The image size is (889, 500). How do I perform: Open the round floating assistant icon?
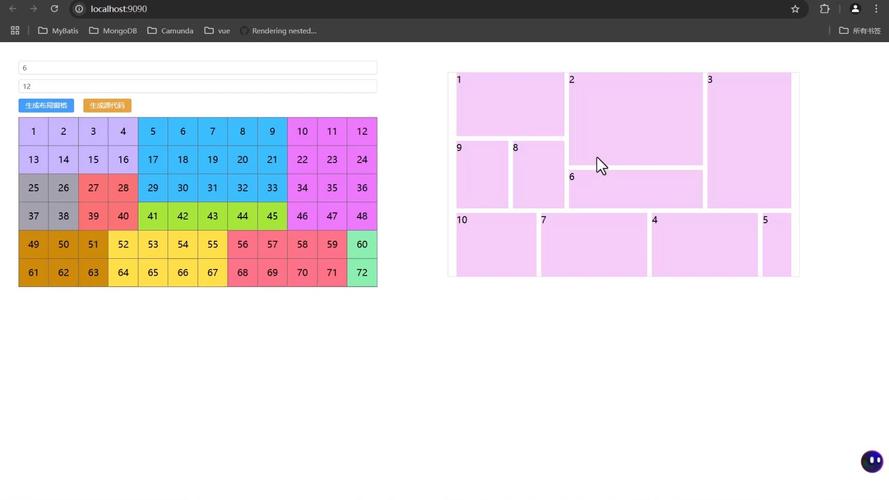(x=872, y=461)
